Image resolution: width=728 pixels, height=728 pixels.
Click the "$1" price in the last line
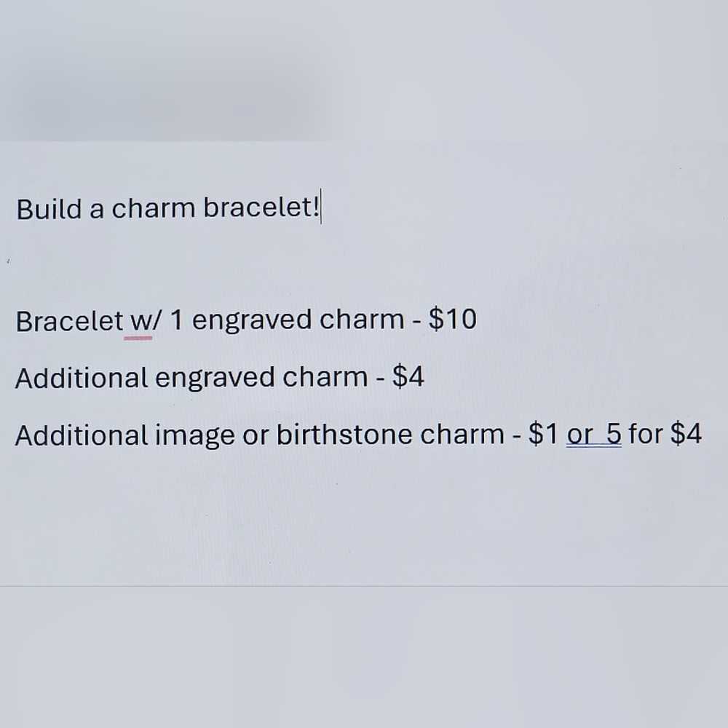click(x=543, y=435)
